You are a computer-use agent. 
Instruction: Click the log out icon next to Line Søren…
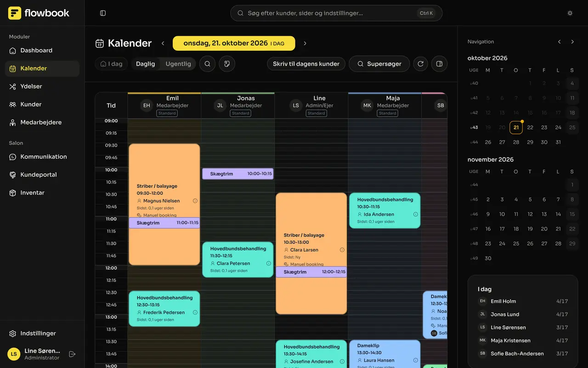pyautogui.click(x=72, y=354)
